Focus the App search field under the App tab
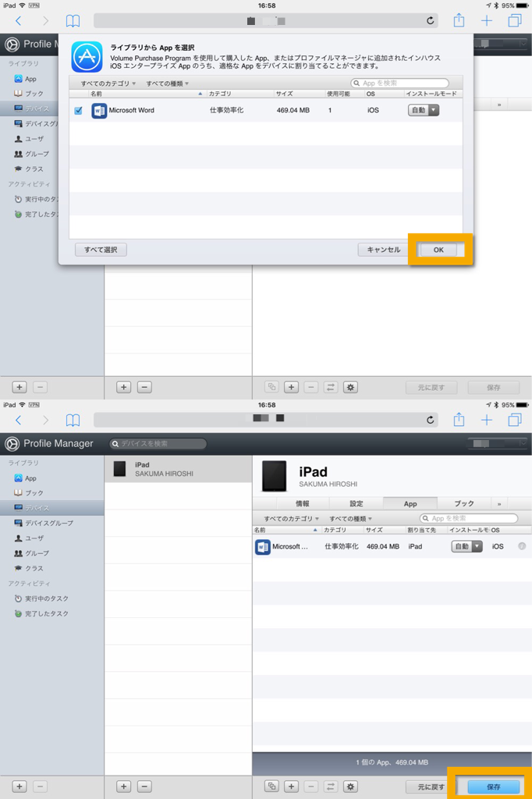The image size is (532, 799). tap(469, 518)
